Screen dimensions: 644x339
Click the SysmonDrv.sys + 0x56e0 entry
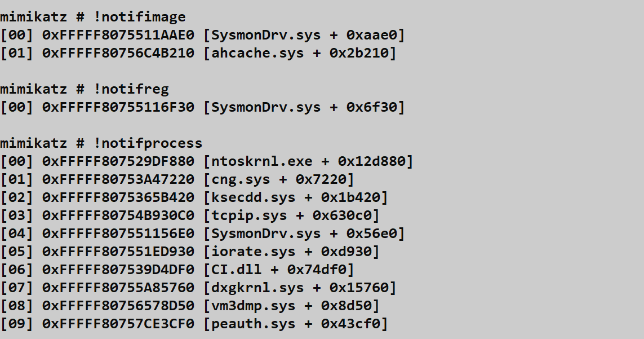click(x=304, y=234)
